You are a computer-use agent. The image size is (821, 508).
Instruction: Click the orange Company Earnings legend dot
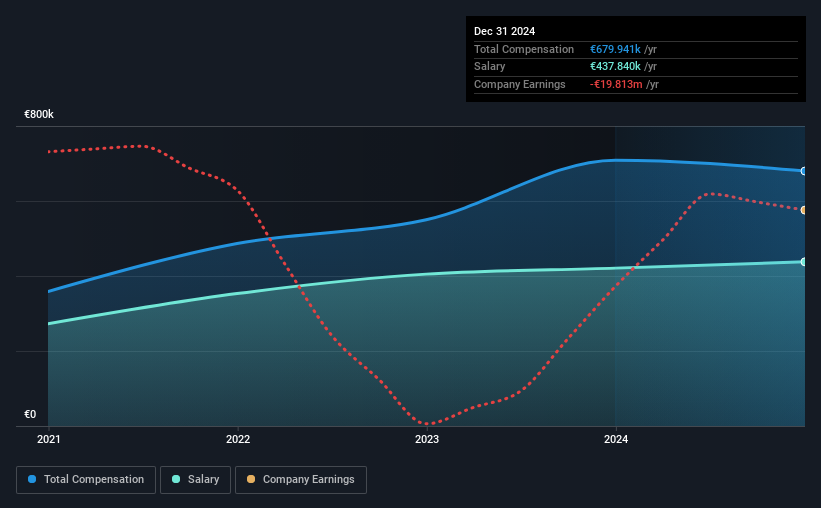click(x=251, y=479)
